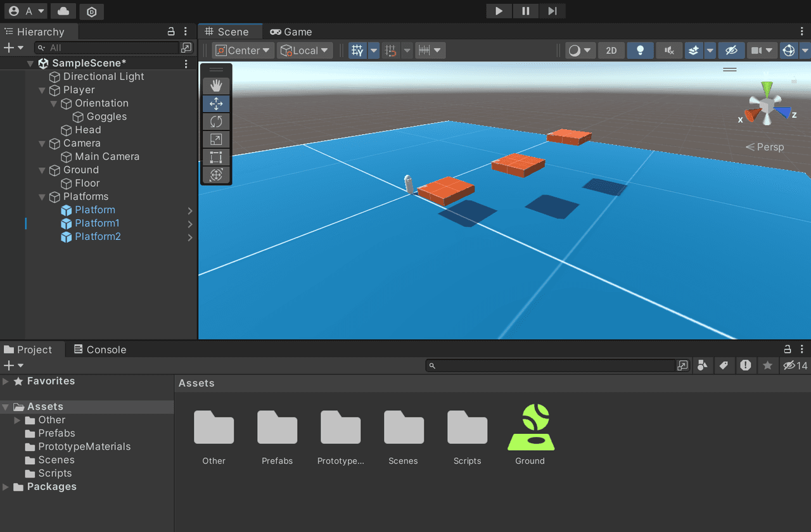Open the Center pivot dropdown
811x532 pixels.
243,51
